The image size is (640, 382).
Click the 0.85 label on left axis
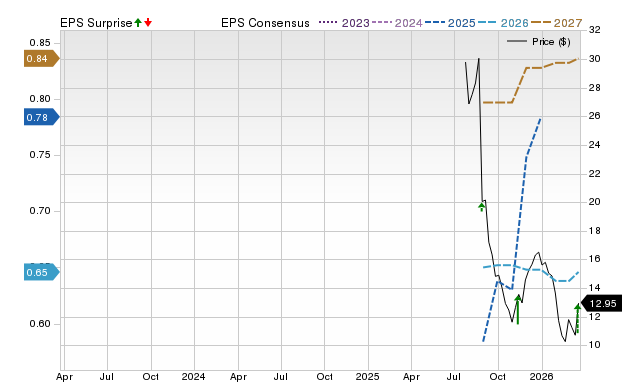[x=40, y=42]
